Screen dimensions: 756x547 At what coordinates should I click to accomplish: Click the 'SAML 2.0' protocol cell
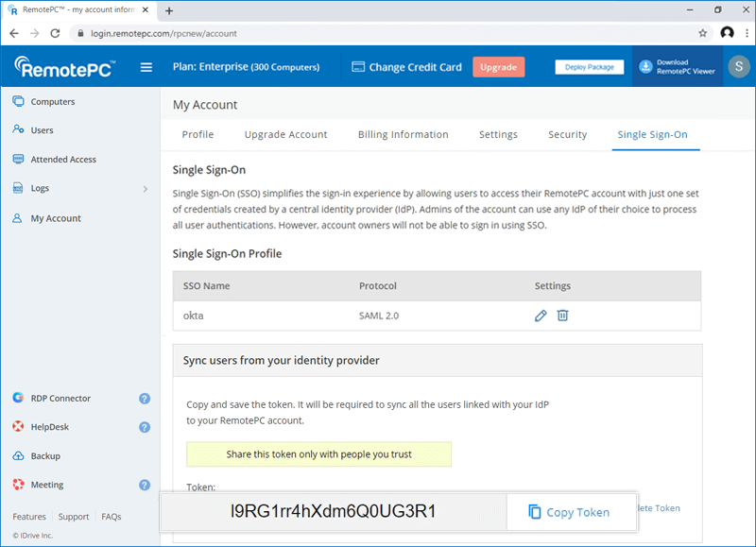tap(379, 316)
